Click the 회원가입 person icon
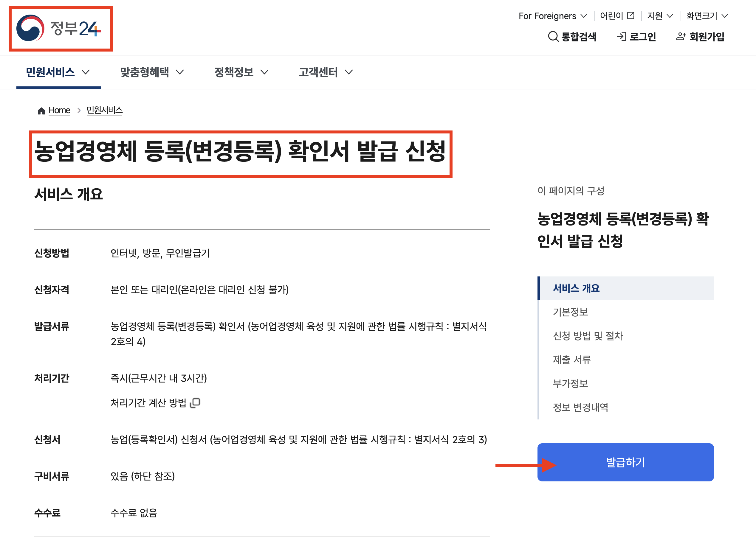 click(x=681, y=36)
